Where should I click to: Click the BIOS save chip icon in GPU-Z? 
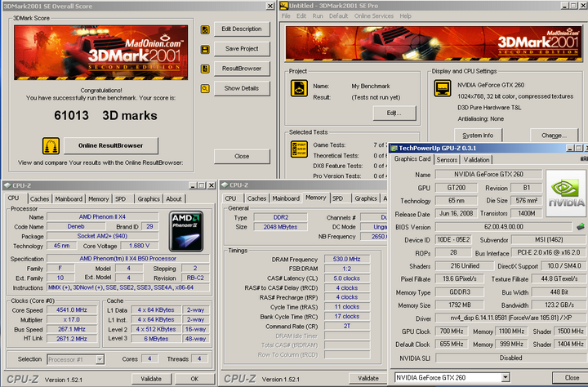coord(581,226)
